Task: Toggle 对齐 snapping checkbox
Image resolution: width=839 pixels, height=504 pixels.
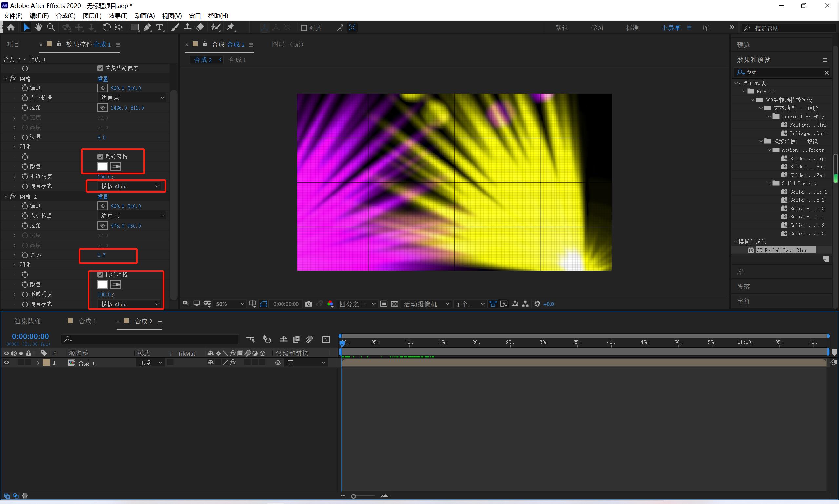Action: pyautogui.click(x=304, y=28)
